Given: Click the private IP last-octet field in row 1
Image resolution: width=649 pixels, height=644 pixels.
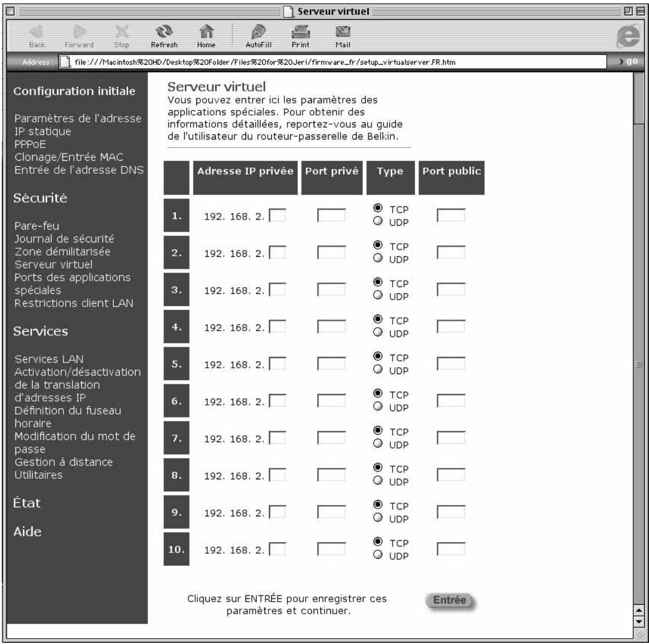Looking at the screenshot, I should (x=278, y=215).
